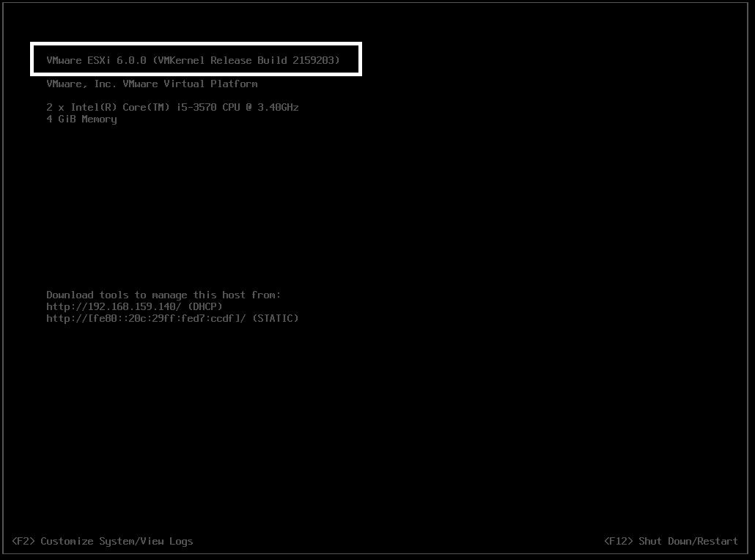755x560 pixels.
Task: Activate the F12 Shut Down/Restart option
Action: click(669, 541)
